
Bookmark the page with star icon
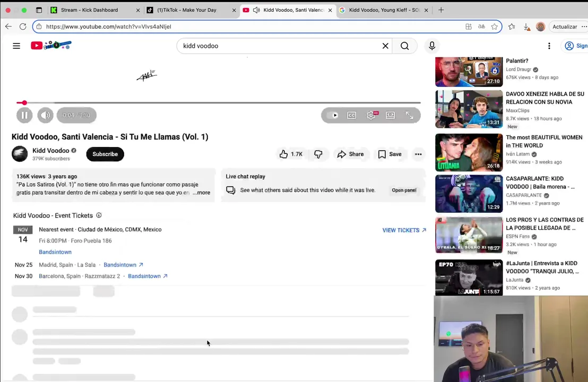(x=494, y=27)
